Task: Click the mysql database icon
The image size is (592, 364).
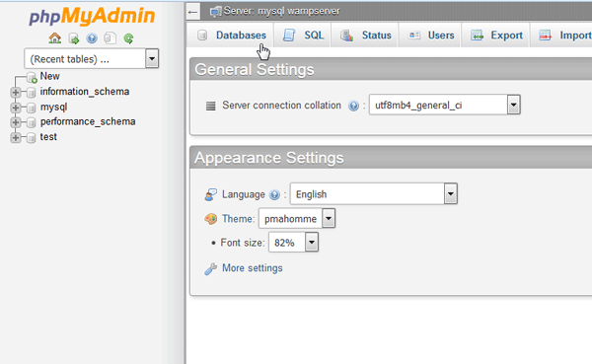Action: (32, 108)
